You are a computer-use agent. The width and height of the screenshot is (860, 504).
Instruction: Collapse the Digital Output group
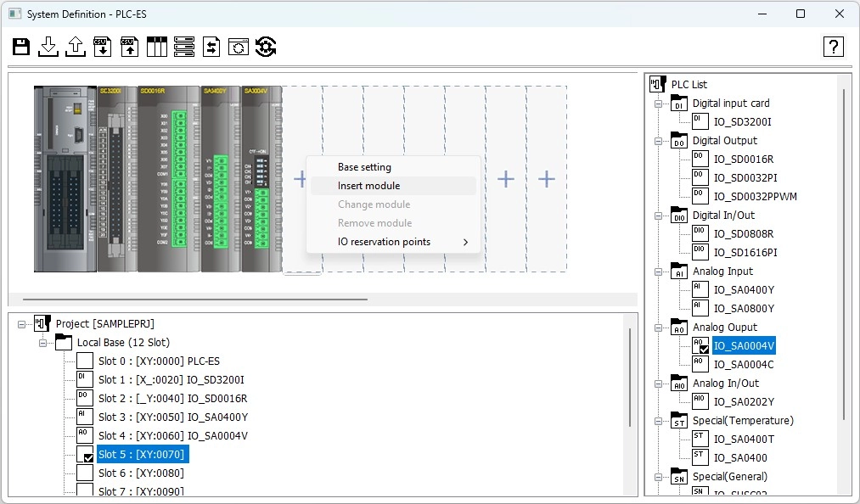658,141
